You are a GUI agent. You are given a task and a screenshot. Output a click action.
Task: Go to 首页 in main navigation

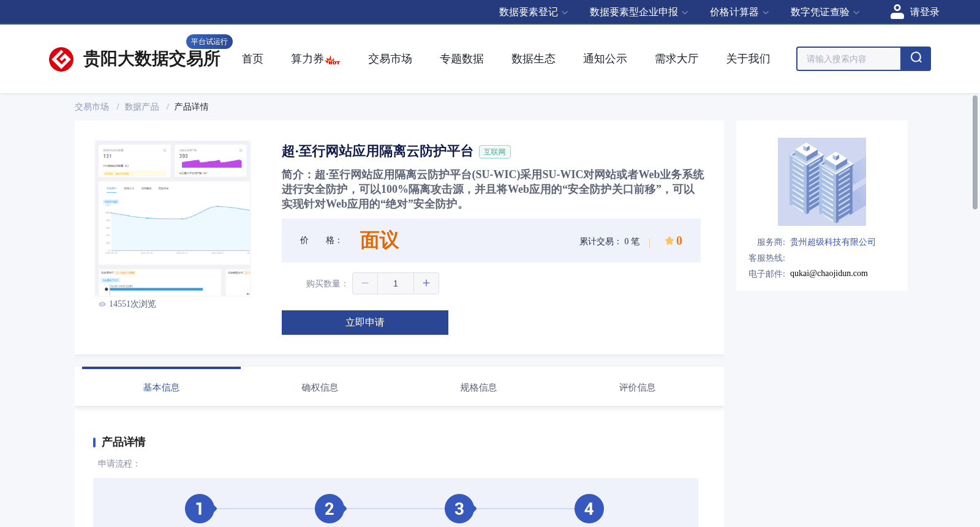point(252,59)
